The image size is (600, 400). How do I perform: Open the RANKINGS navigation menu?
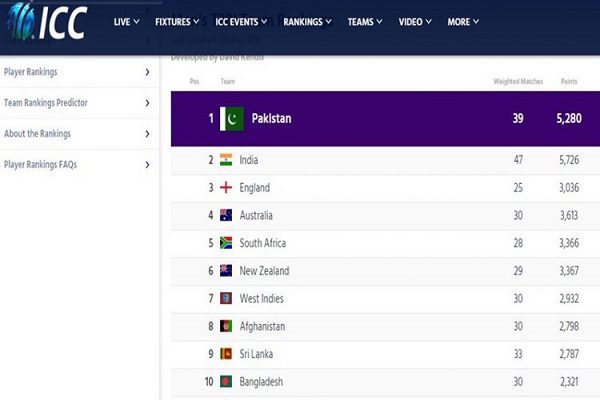pos(307,22)
